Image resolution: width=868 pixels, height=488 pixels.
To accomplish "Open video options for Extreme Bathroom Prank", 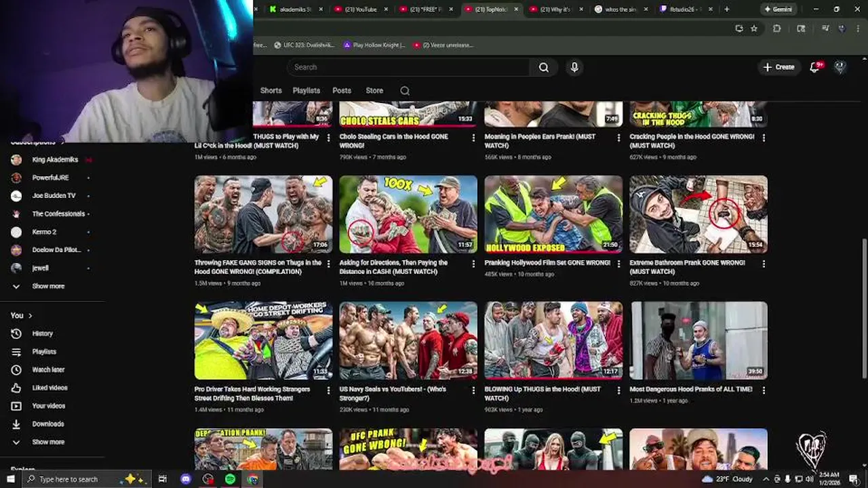I will pos(764,264).
